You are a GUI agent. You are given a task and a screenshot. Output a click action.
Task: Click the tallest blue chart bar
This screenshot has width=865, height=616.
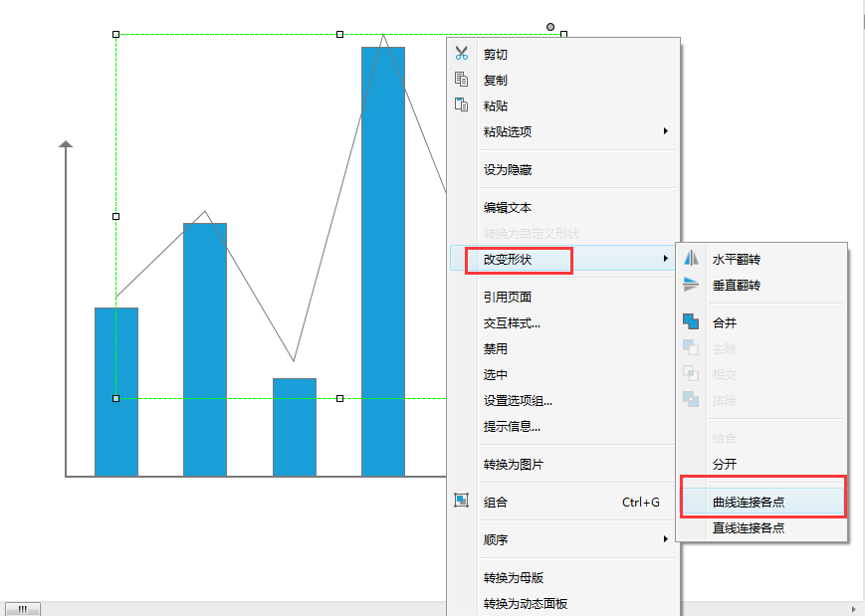pyautogui.click(x=383, y=262)
